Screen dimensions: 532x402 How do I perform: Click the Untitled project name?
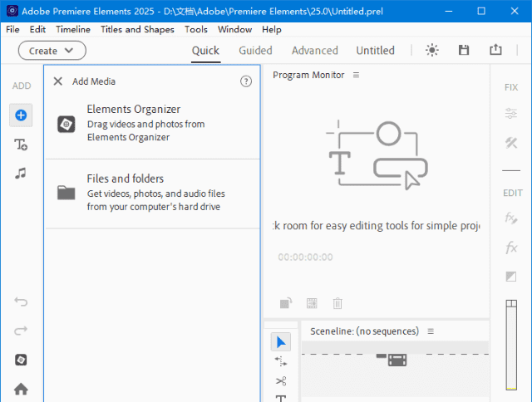375,51
